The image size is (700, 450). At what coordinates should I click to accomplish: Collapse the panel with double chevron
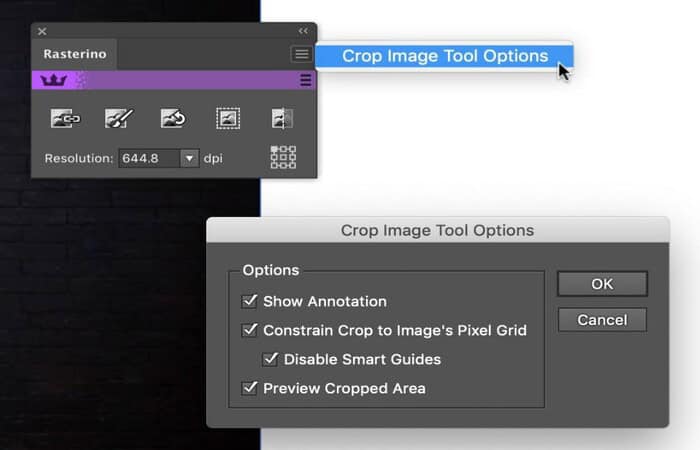[x=303, y=31]
